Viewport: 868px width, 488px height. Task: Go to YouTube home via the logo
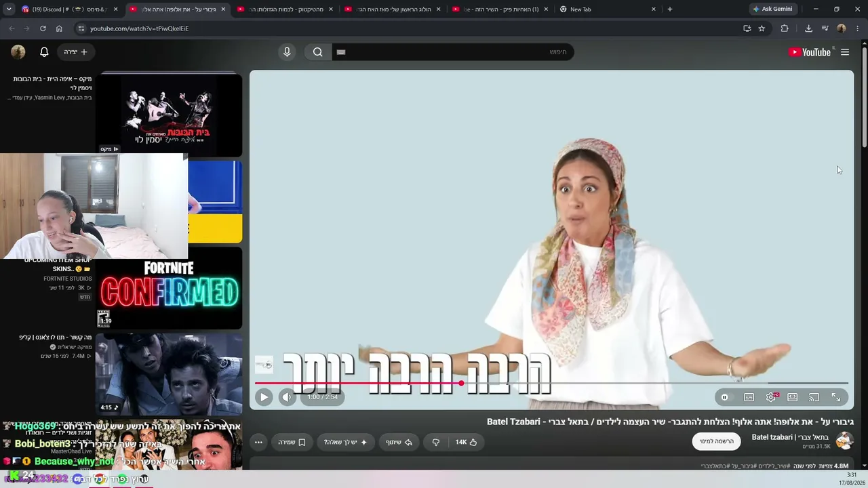click(810, 52)
